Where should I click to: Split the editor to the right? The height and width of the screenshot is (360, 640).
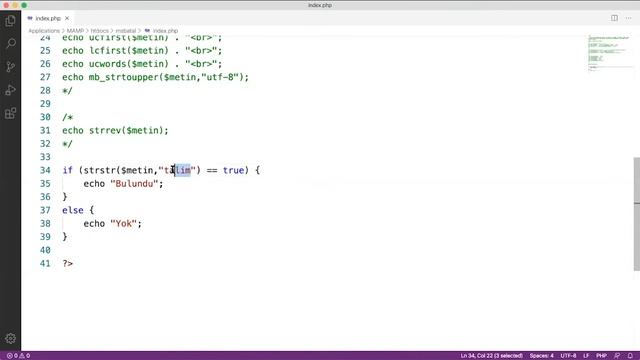(614, 18)
